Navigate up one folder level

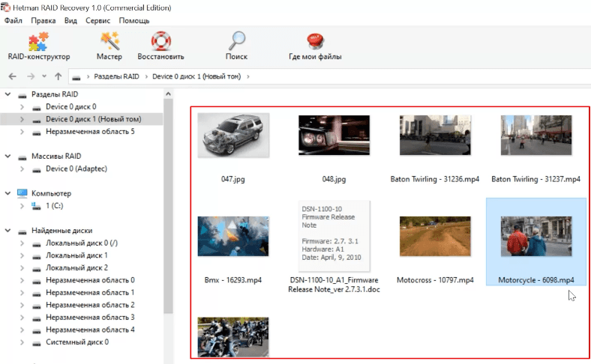coord(58,76)
